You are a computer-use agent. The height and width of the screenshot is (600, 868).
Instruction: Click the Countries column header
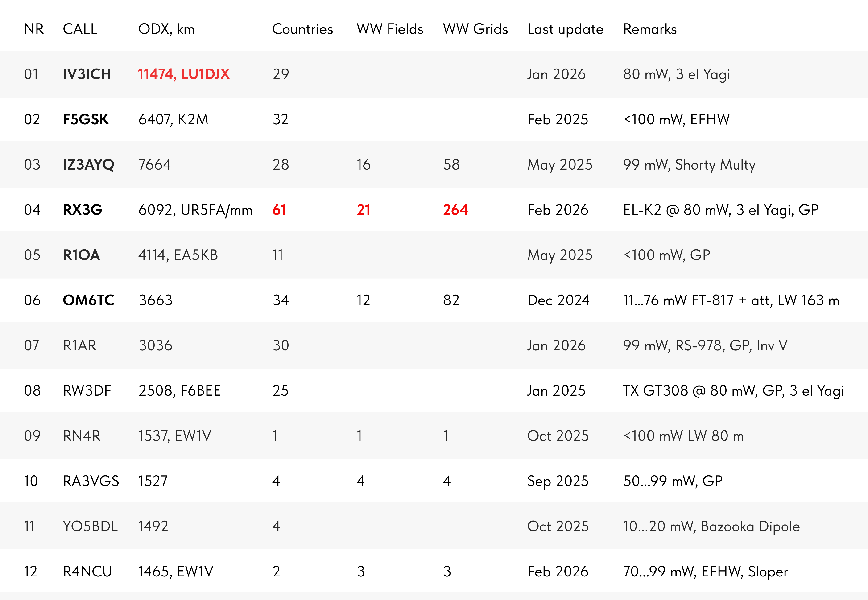tap(302, 29)
